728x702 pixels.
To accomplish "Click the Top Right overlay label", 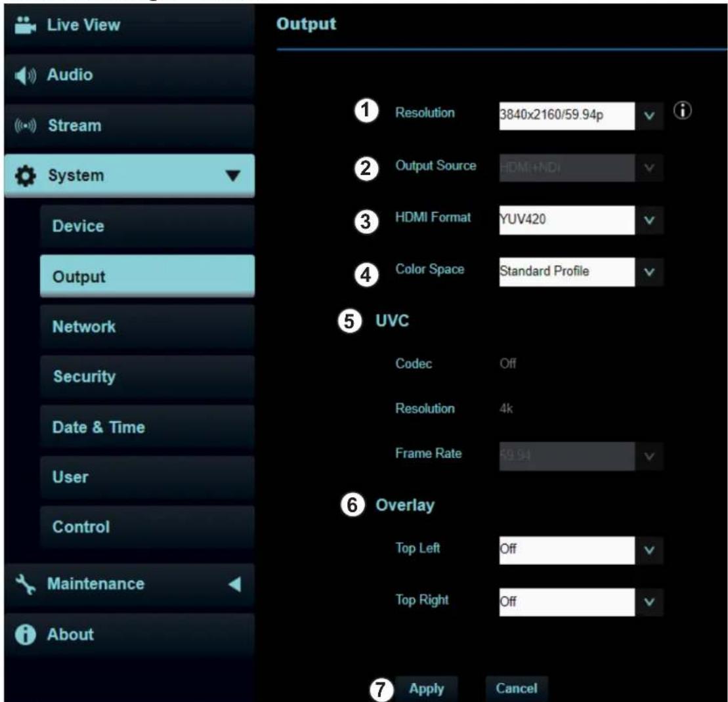I will pos(421,600).
